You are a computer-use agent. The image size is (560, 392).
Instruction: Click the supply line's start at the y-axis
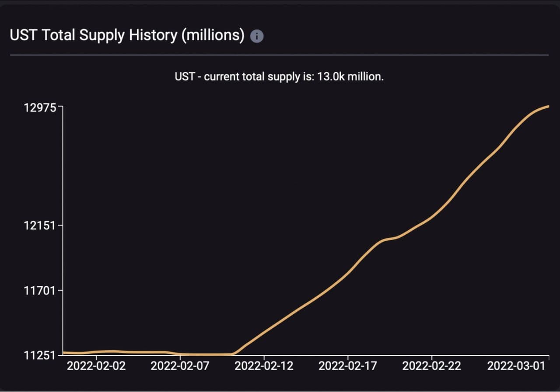64,352
